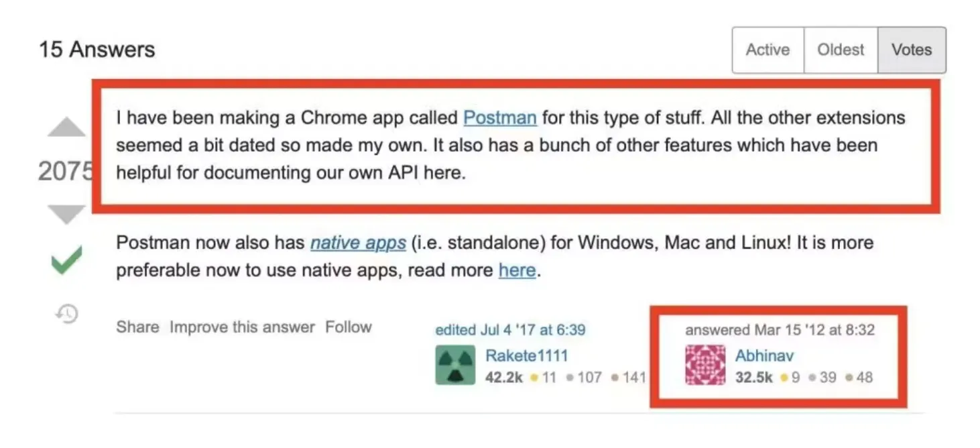Click Abhinav's 32.5k reputation score

point(754,378)
